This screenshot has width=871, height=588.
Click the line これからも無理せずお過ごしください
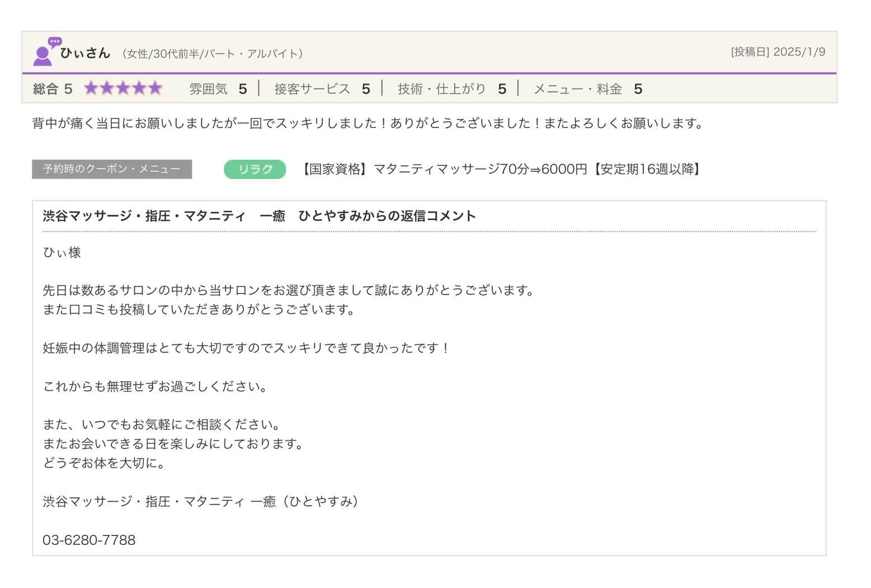coord(156,386)
